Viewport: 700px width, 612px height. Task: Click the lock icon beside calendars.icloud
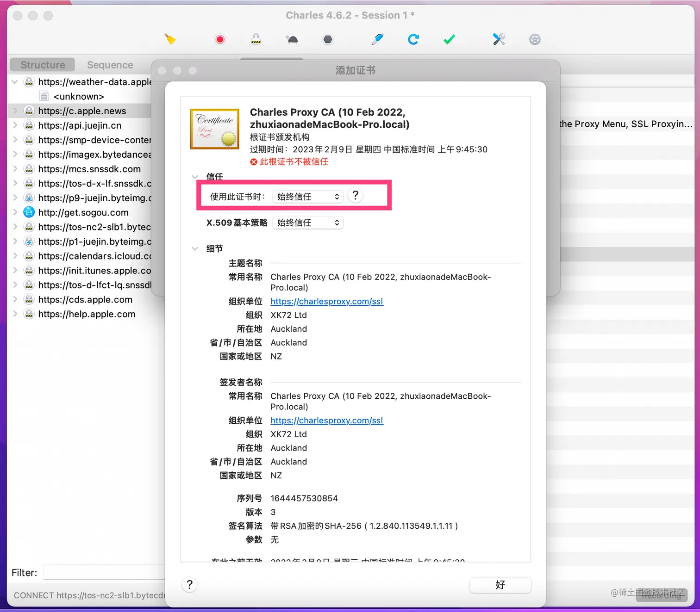pos(29,256)
